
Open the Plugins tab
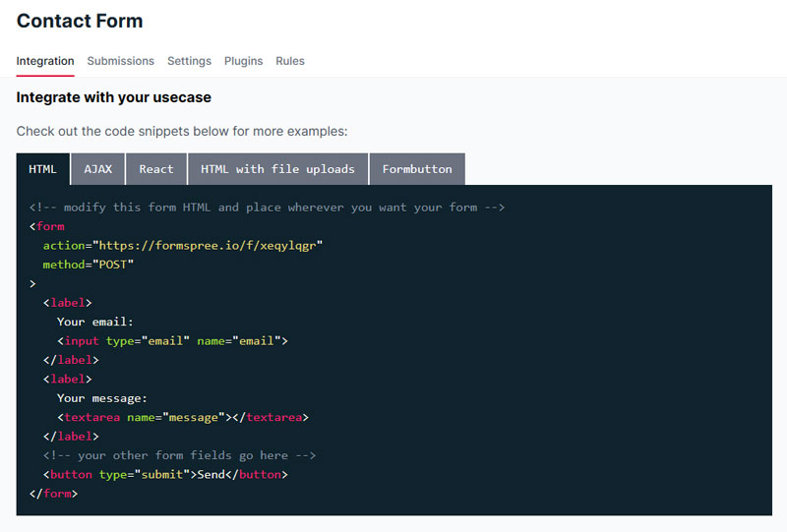tap(243, 61)
